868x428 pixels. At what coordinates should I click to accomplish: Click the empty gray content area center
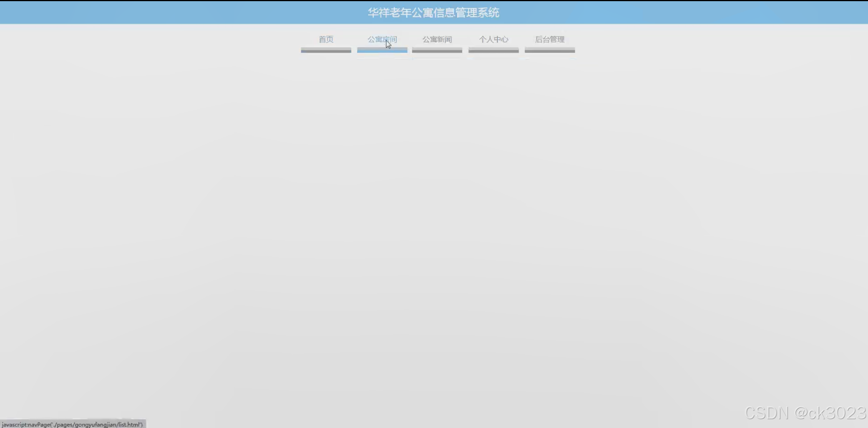434,231
